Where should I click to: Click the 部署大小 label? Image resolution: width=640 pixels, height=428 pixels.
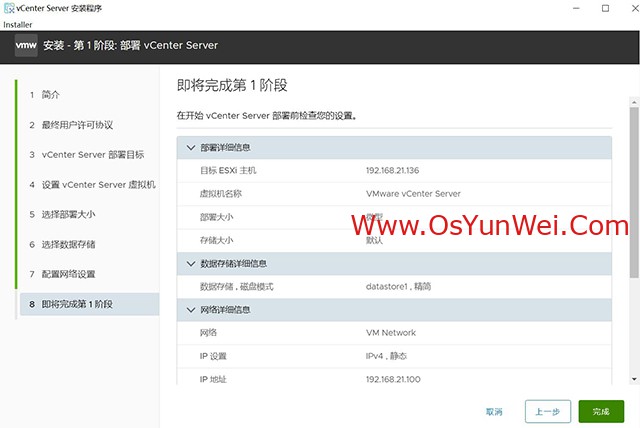point(216,217)
